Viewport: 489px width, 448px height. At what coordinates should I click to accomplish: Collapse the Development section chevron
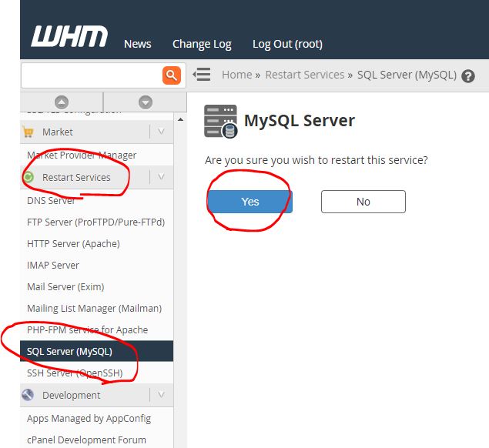(161, 395)
